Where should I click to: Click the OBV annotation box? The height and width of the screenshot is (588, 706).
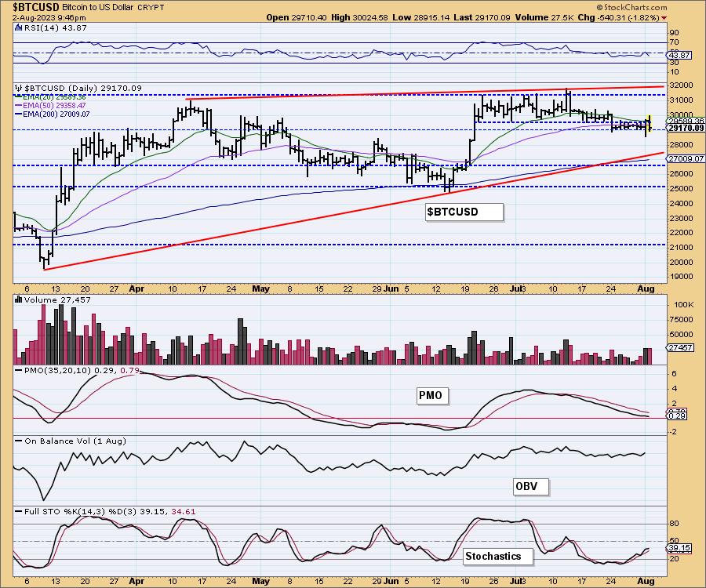[x=531, y=486]
